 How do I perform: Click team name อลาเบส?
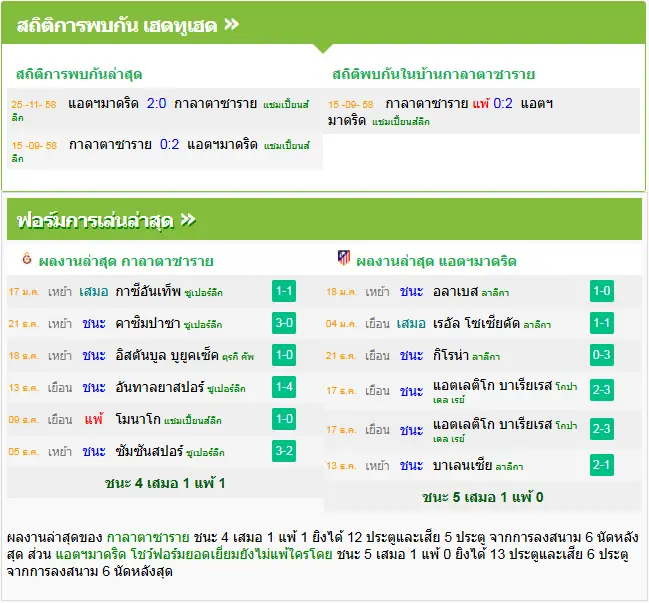point(455,291)
